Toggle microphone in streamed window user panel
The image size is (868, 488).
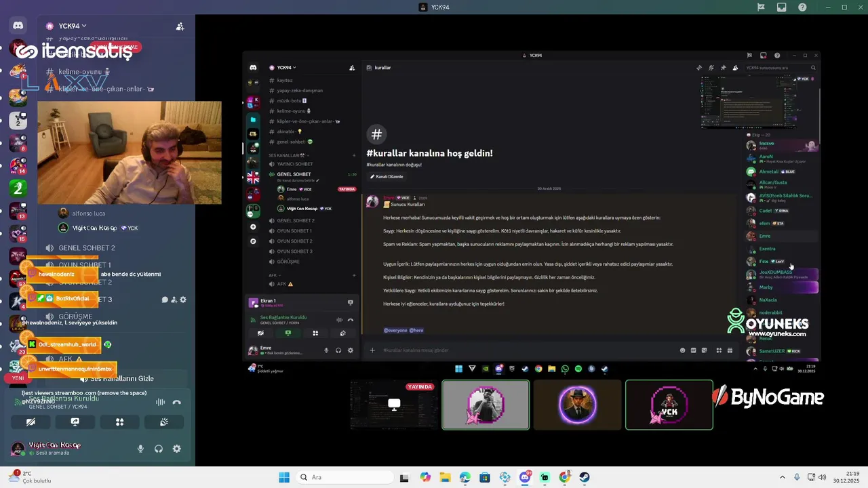326,350
